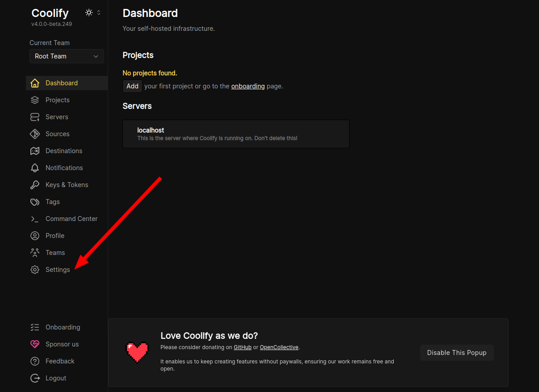Click the Onboarding checklist icon

[35, 327]
